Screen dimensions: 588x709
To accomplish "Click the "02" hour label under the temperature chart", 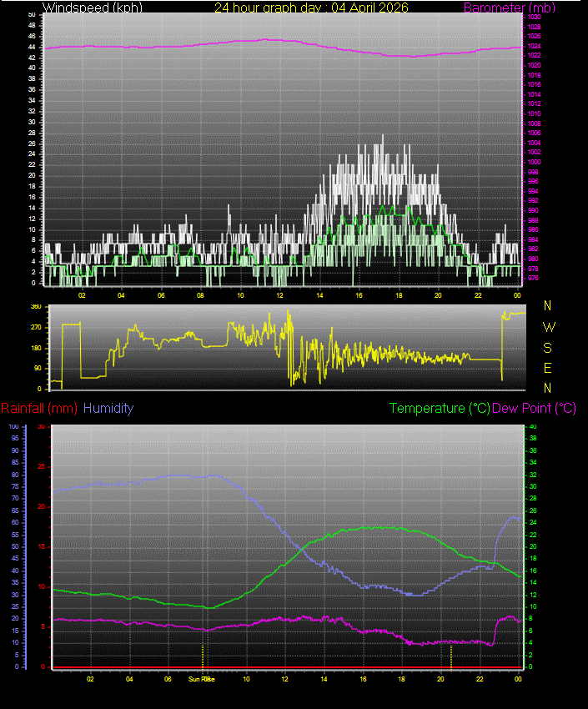I will pos(90,679).
